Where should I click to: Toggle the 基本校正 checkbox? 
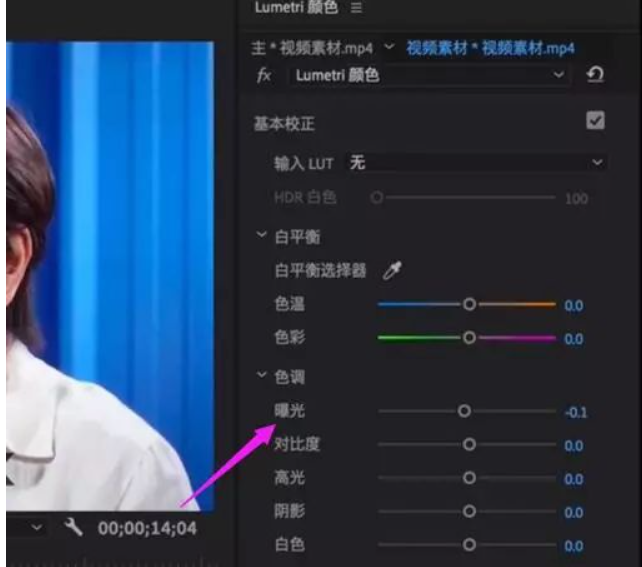[x=595, y=121]
